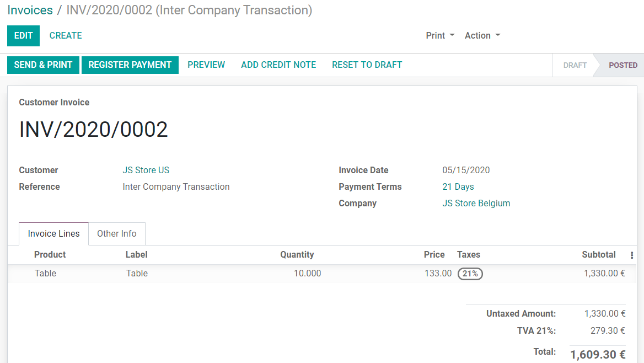This screenshot has height=363, width=644.
Task: Open the Invoices breadcrumb link
Action: (x=30, y=10)
